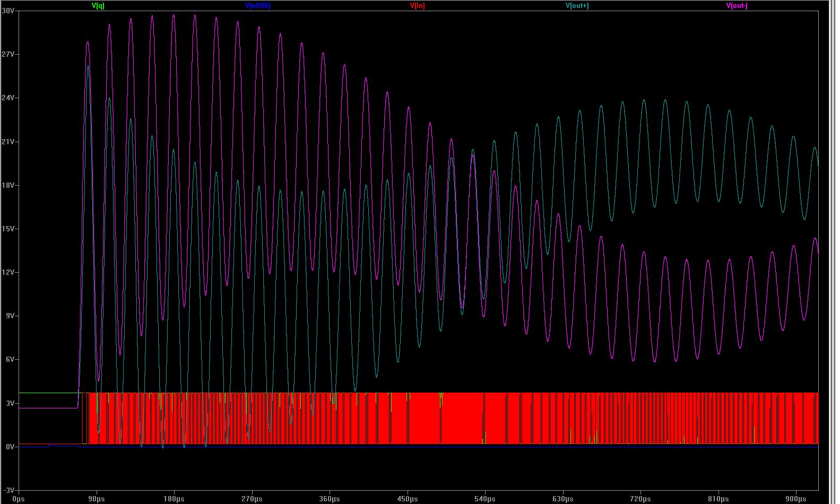This screenshot has height=504, width=840.
Task: Click the 6V vertical axis label
Action: coord(10,360)
